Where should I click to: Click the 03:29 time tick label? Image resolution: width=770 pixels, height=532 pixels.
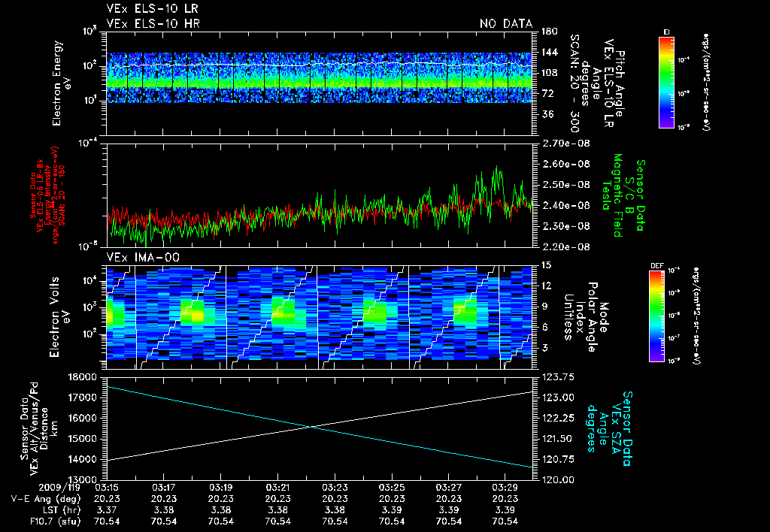coord(505,488)
